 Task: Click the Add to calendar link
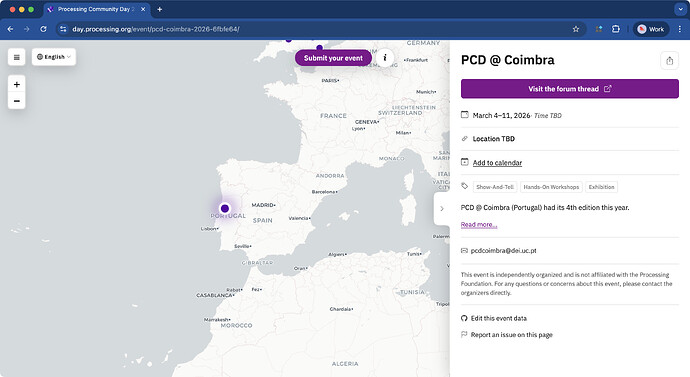click(x=497, y=163)
